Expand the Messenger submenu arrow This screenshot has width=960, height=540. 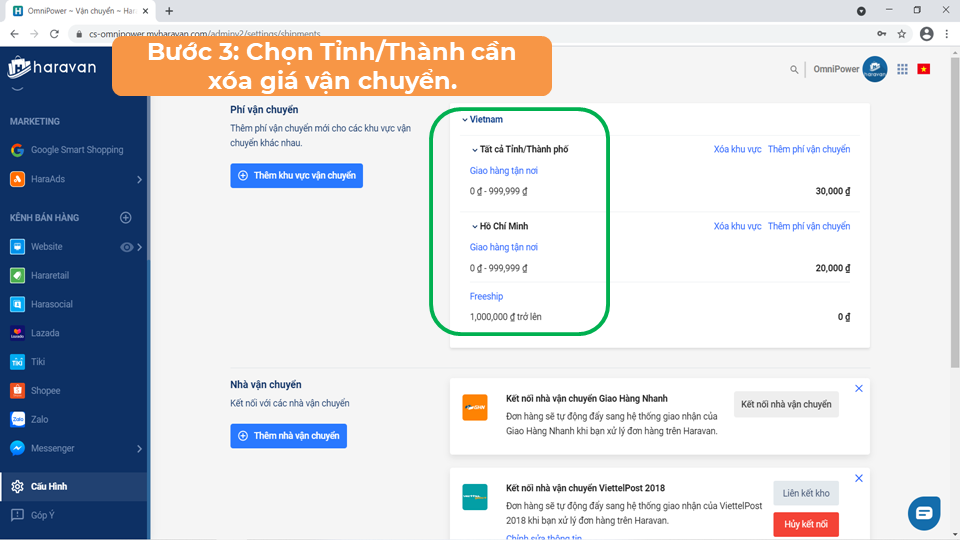pos(139,449)
